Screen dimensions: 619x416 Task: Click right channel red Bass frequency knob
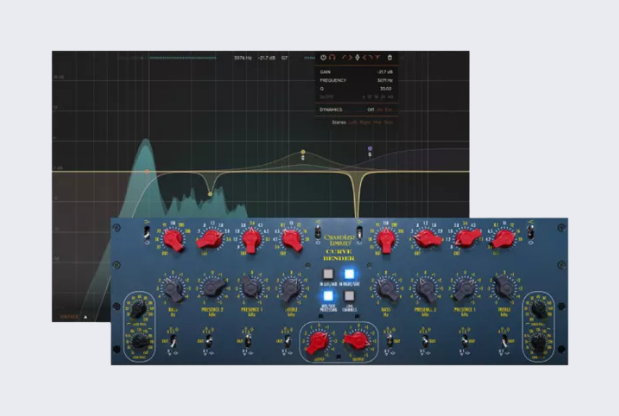[x=386, y=240]
